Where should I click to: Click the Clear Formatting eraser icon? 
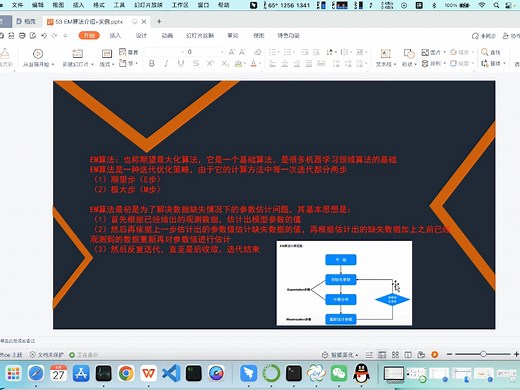[x=257, y=52]
